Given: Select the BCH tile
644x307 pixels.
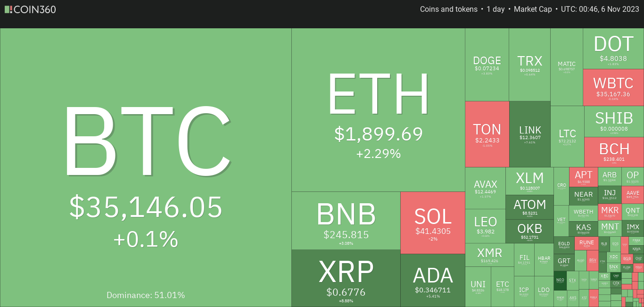Looking at the screenshot, I should tap(614, 152).
